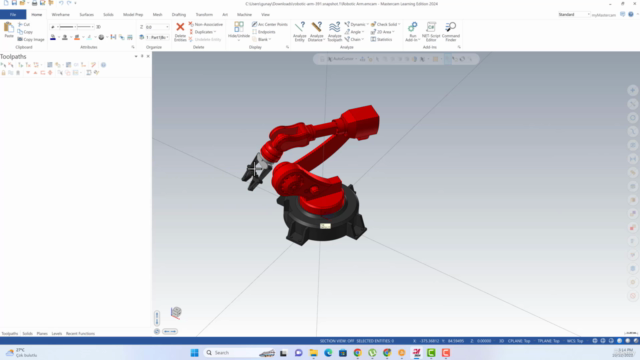Image resolution: width=640 pixels, height=360 pixels.
Task: Click the Undo arrow in quick access toolbar
Action: click(61, 3)
